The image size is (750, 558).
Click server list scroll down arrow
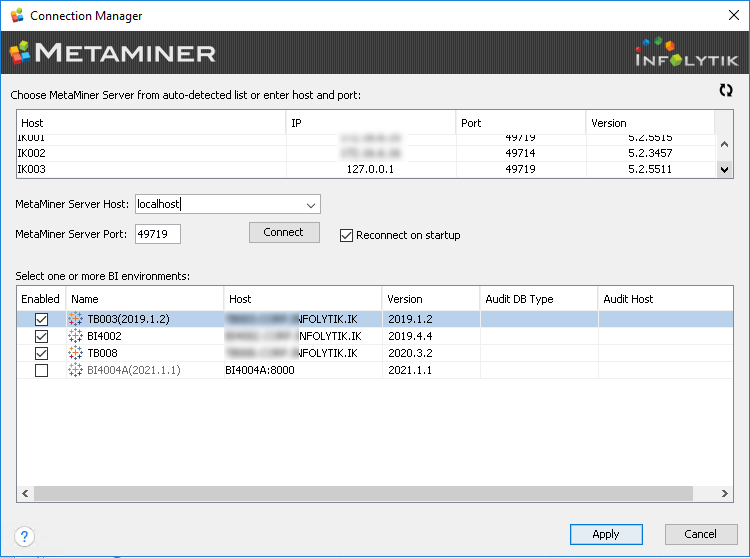click(x=725, y=169)
